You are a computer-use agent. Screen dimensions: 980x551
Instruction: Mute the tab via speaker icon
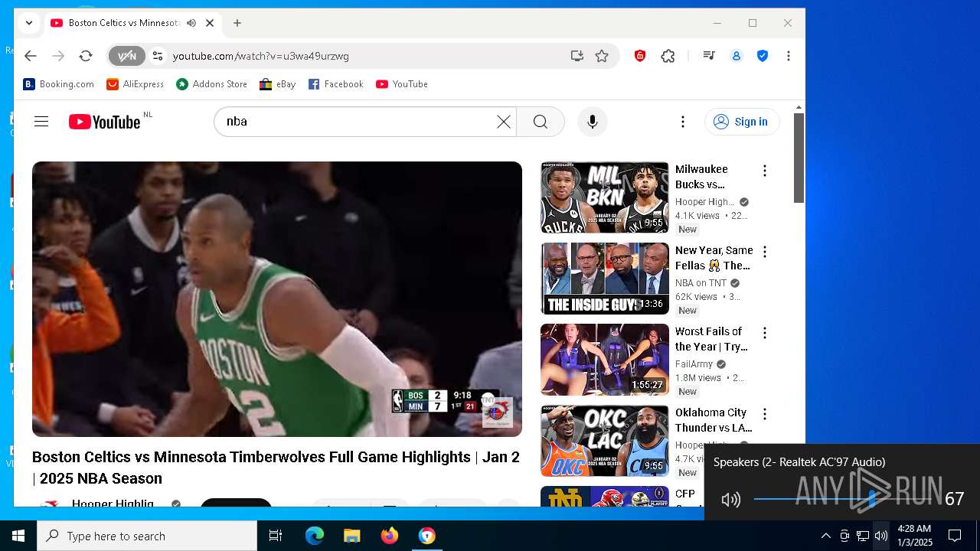click(191, 23)
